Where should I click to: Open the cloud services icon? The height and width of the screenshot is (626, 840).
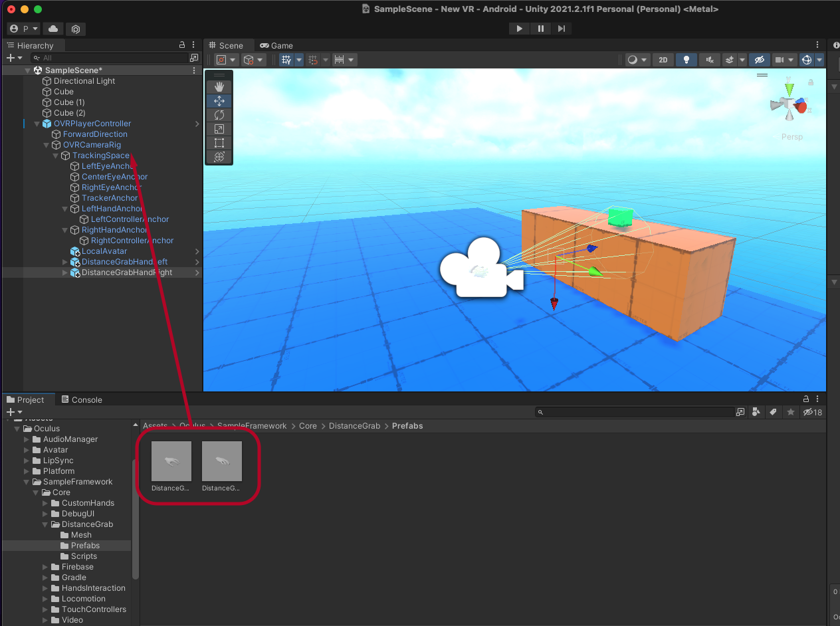[53, 29]
